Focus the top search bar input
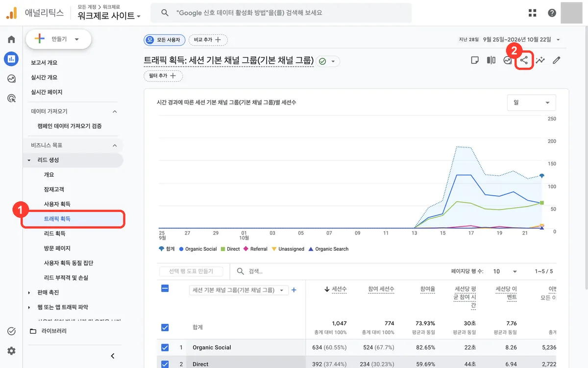588x368 pixels. [281, 13]
